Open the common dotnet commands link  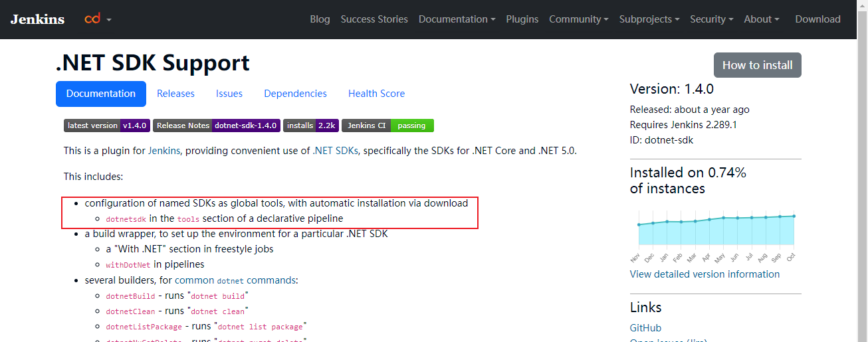(235, 280)
